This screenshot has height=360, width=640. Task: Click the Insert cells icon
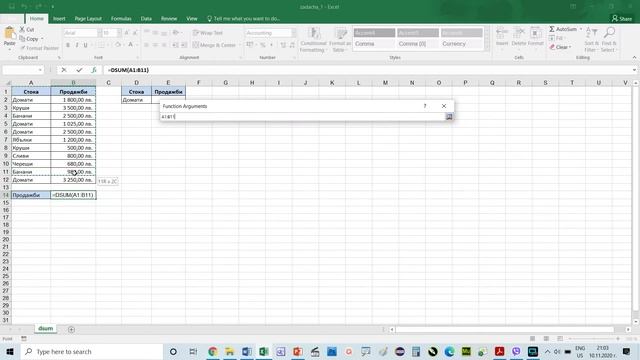[502, 37]
